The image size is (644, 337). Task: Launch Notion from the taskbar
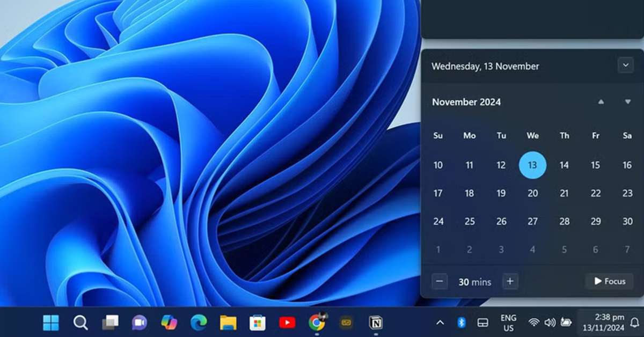tap(376, 323)
